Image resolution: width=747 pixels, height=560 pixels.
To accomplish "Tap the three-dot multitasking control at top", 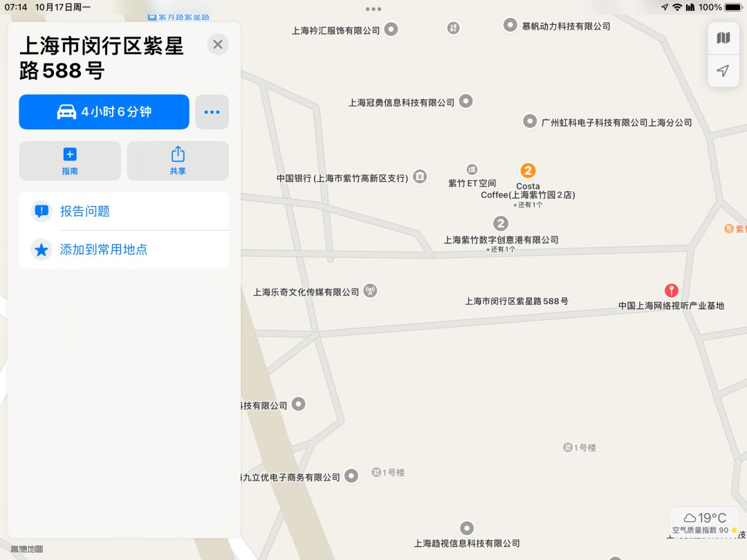I will pyautogui.click(x=373, y=9).
